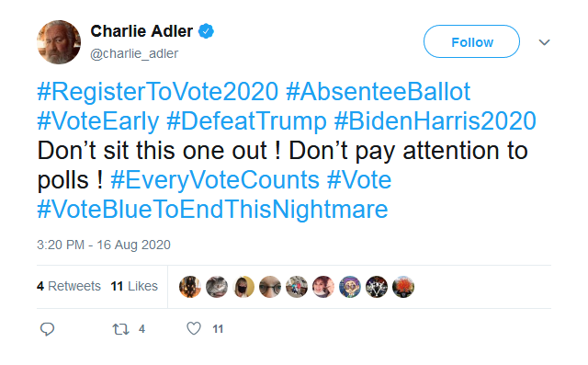Viewport: 588px width, 365px height.
Task: View the 11 Likes list
Action: click(x=134, y=286)
